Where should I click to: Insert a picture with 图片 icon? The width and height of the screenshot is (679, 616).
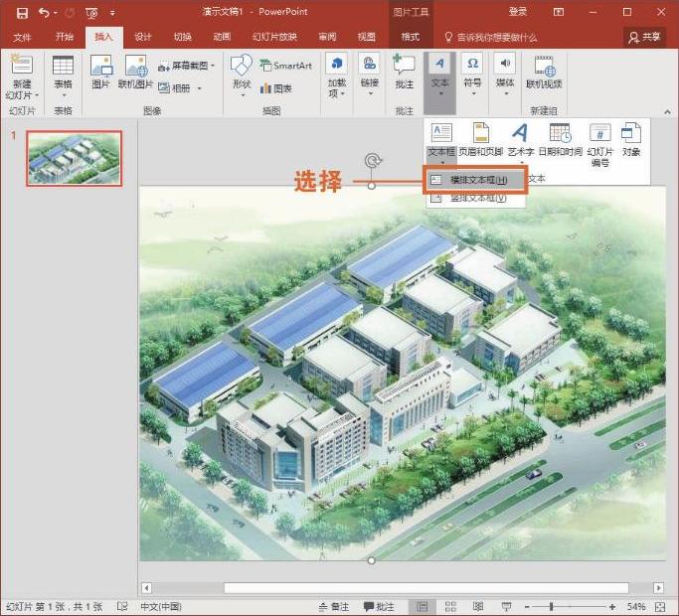[100, 72]
